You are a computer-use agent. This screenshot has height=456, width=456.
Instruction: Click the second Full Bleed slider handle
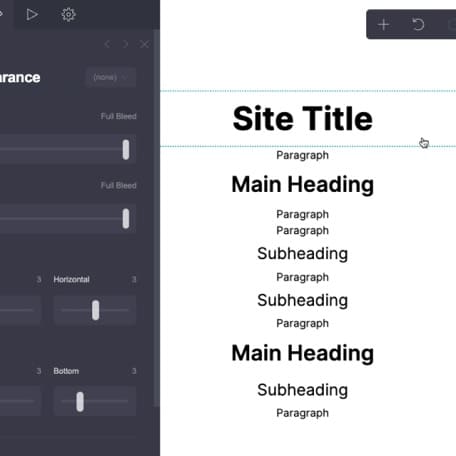[x=126, y=219]
